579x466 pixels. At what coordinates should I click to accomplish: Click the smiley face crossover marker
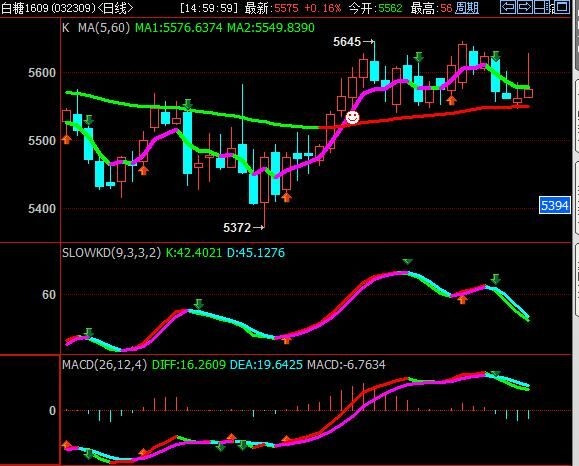pyautogui.click(x=352, y=117)
